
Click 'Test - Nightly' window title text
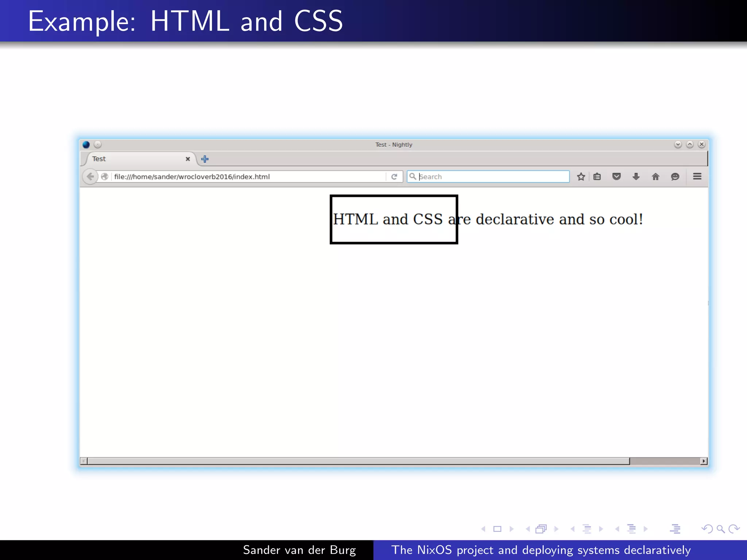click(394, 145)
